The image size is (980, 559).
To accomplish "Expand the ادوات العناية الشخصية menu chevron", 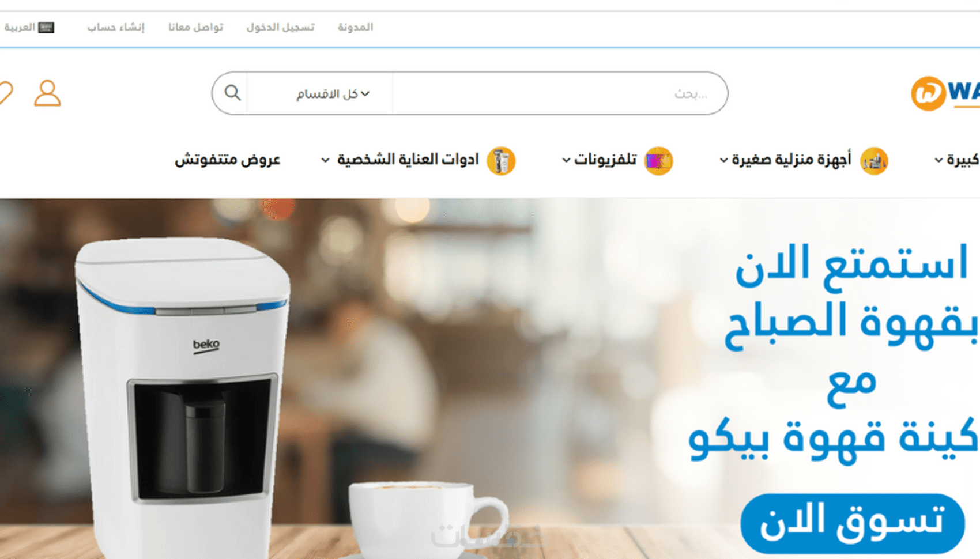I will (x=325, y=160).
